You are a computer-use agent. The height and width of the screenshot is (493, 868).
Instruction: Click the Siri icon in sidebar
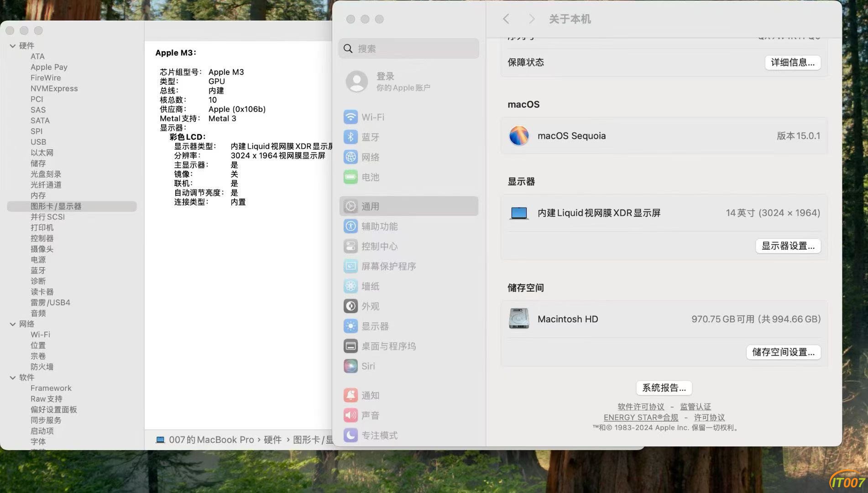[350, 366]
